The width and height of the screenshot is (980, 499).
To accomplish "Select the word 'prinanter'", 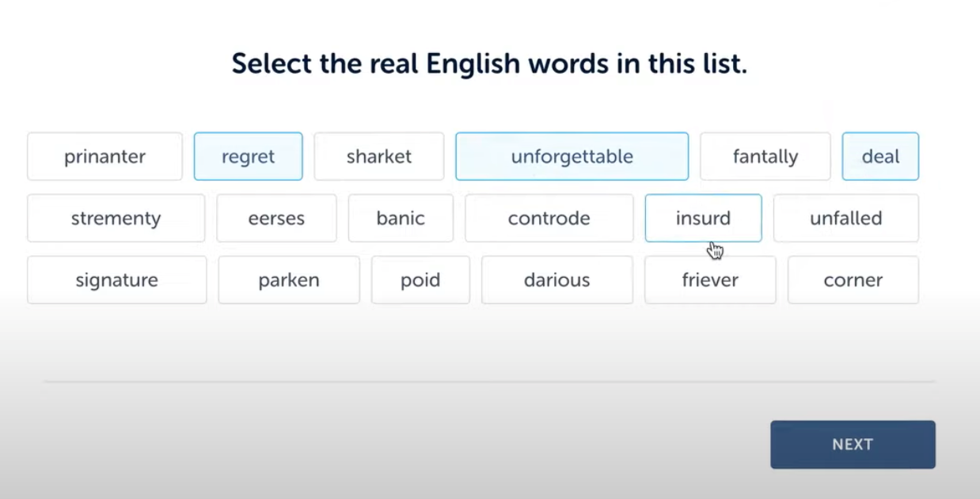I will [104, 156].
